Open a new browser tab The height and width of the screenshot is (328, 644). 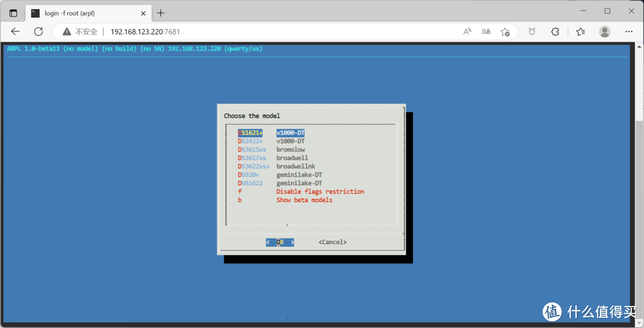click(160, 13)
